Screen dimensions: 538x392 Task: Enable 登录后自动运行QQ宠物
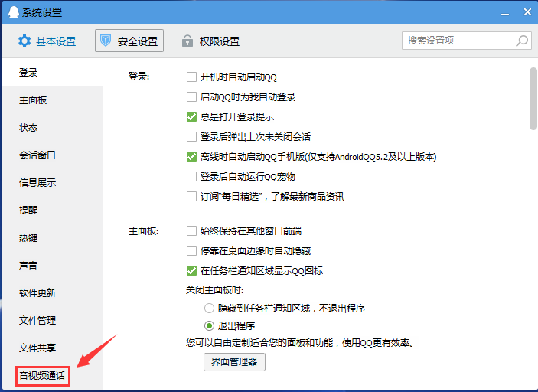coord(191,176)
